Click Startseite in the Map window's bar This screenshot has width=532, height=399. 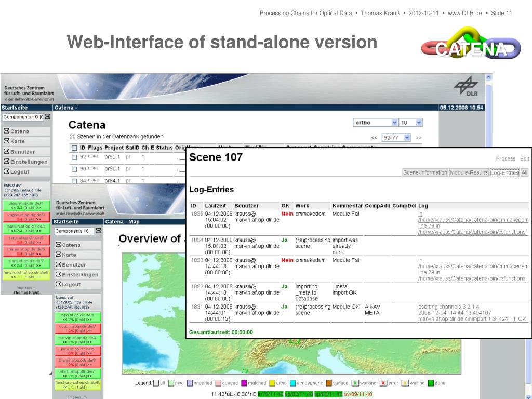pyautogui.click(x=66, y=221)
